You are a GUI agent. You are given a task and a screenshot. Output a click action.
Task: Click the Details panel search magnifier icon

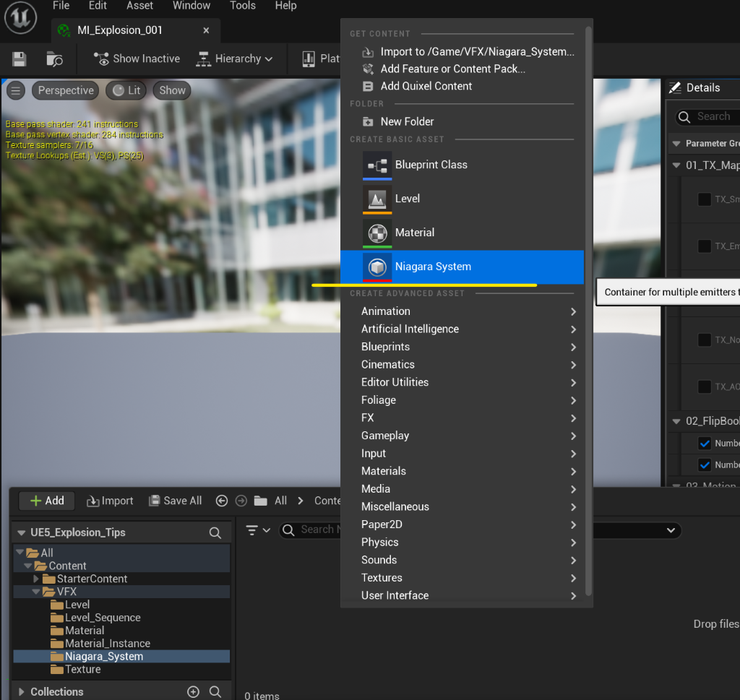click(x=684, y=116)
